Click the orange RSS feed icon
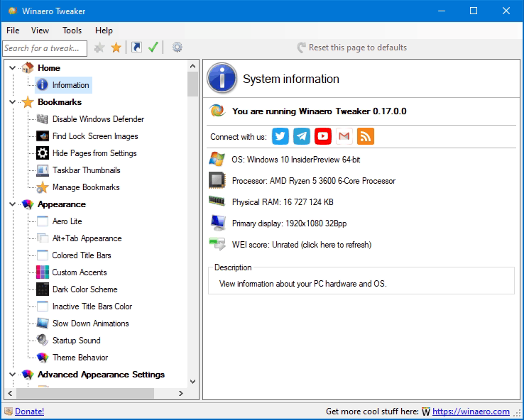Screen dimensions: 524x420 366,136
